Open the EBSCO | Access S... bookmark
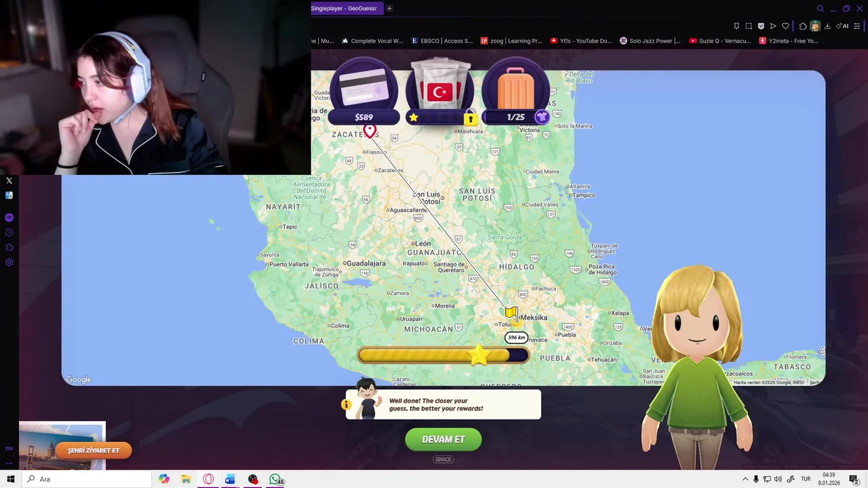Viewport: 868px width, 488px height. click(x=442, y=41)
